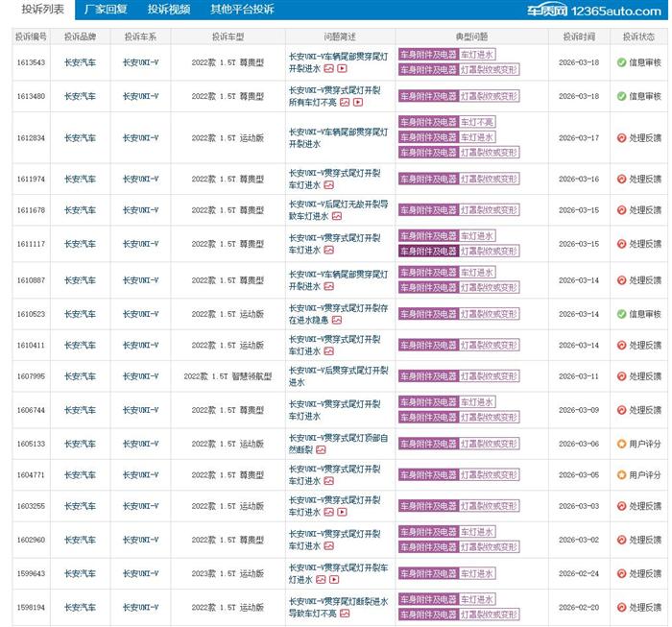The height and width of the screenshot is (627, 672).
Task: Click 车身附件及电器 tag in complaint 1599643
Action: click(428, 573)
